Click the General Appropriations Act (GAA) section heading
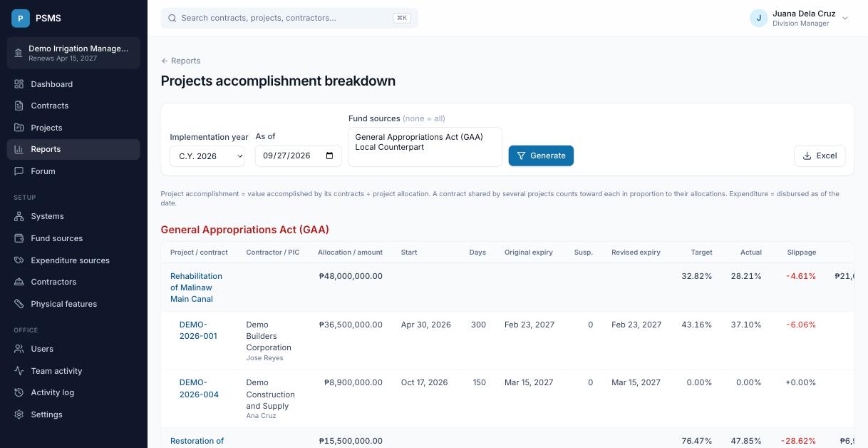The image size is (868, 448). (244, 230)
